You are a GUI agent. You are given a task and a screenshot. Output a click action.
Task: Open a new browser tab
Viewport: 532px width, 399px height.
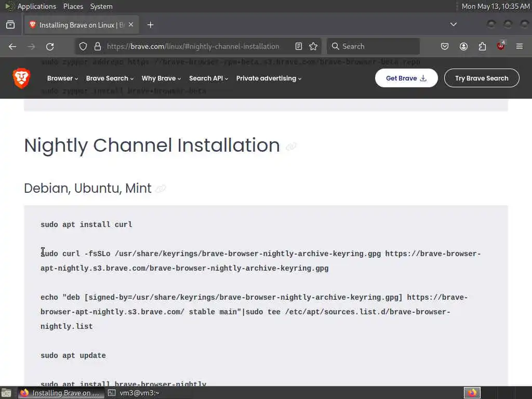pos(150,25)
